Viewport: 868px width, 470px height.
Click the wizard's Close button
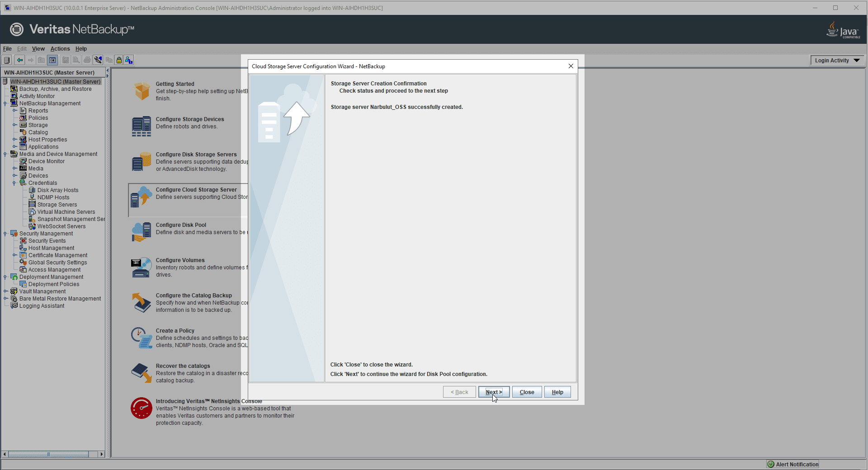click(527, 392)
